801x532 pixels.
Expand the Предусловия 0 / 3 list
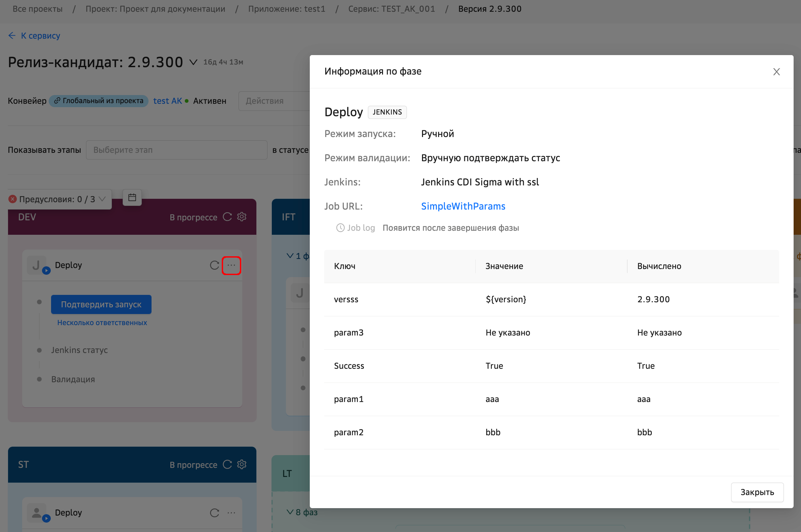point(102,199)
